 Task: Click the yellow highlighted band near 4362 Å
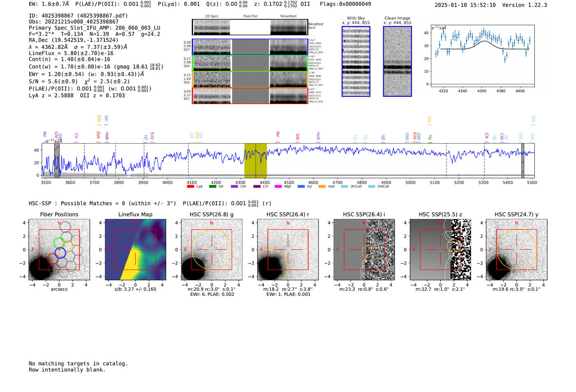255,161
